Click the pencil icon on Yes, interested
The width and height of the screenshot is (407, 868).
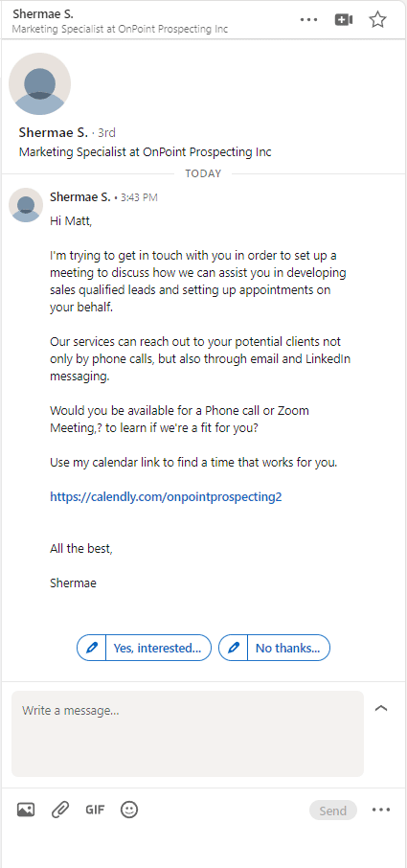point(92,648)
